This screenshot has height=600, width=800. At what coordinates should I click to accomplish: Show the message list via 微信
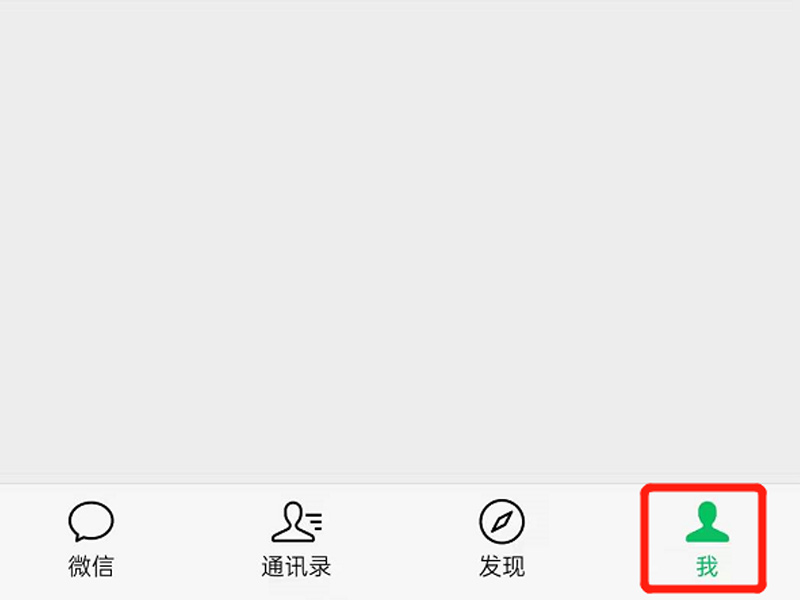pyautogui.click(x=91, y=540)
